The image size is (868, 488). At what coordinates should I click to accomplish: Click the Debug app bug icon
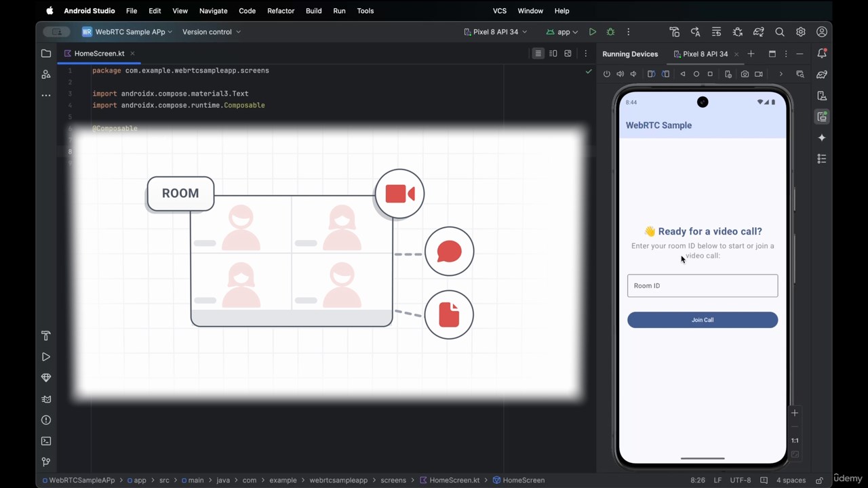610,32
